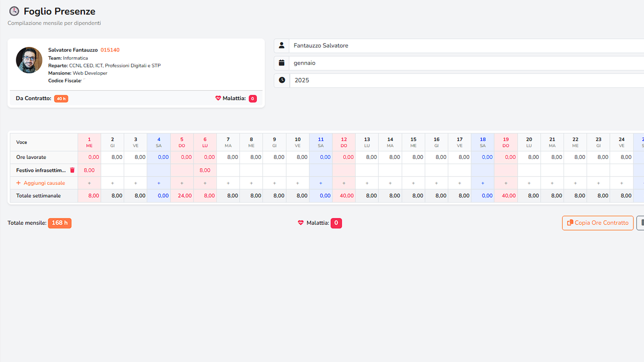Screen dimensions: 644x362
Task: Click the employee code 015140
Action: (110, 50)
